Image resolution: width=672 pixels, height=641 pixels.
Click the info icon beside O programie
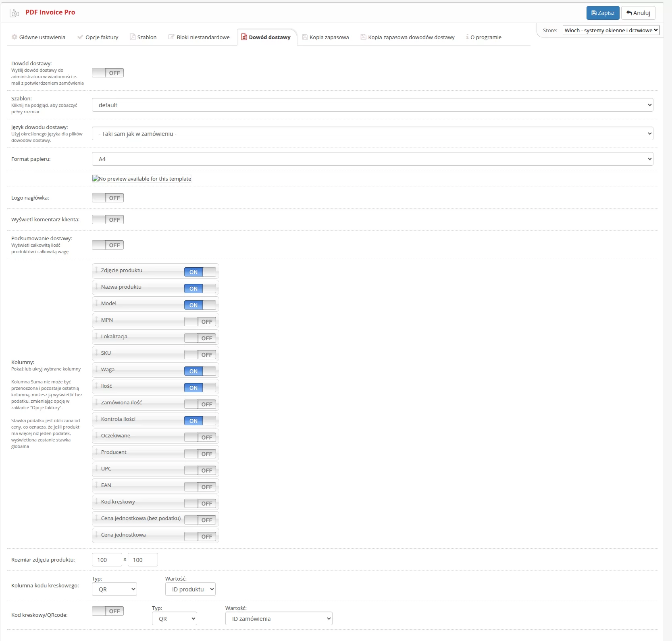[467, 37]
